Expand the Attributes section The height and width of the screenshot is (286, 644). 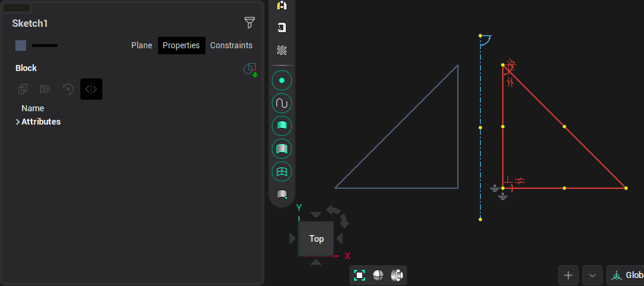pyautogui.click(x=18, y=122)
